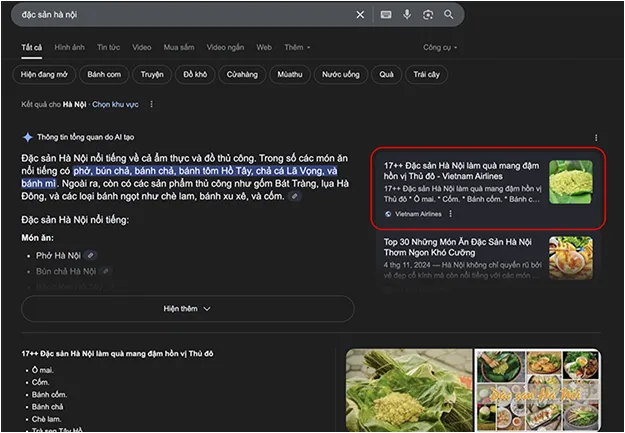
Task: Click source link icon next to Phở Hà Nội
Action: point(90,255)
